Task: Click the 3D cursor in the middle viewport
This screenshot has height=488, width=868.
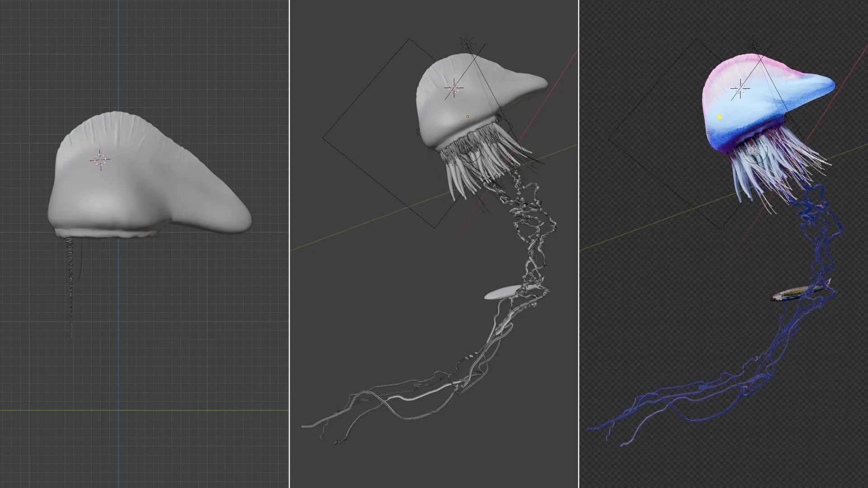Action: click(454, 88)
